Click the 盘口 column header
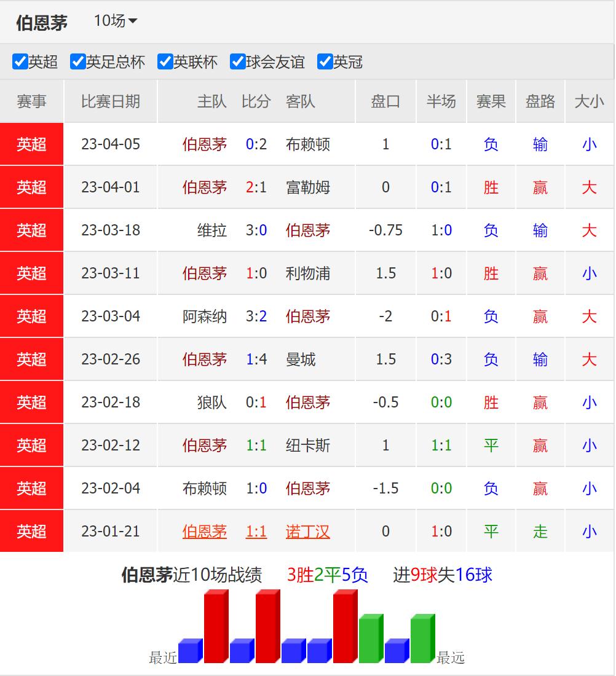The height and width of the screenshot is (676, 616). pos(385,102)
